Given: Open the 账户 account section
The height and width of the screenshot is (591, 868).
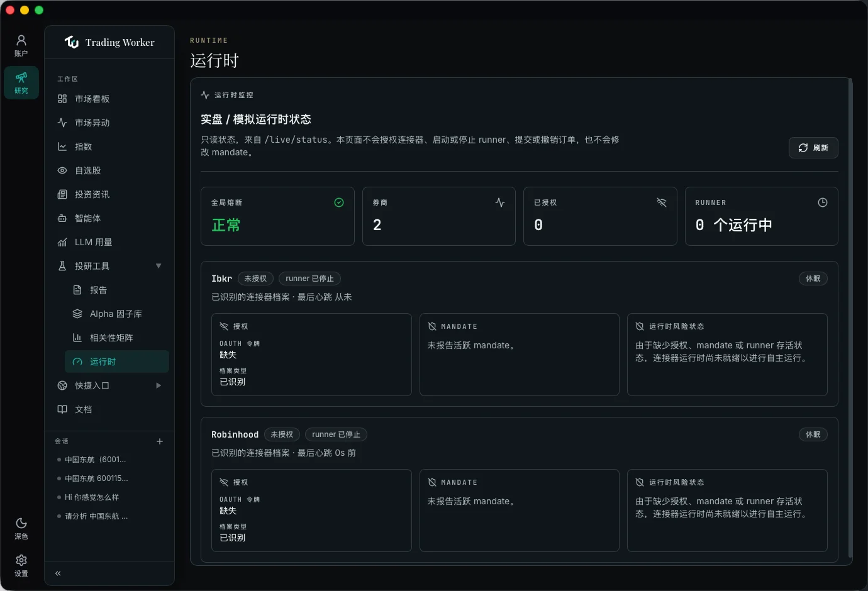Looking at the screenshot, I should pyautogui.click(x=21, y=46).
